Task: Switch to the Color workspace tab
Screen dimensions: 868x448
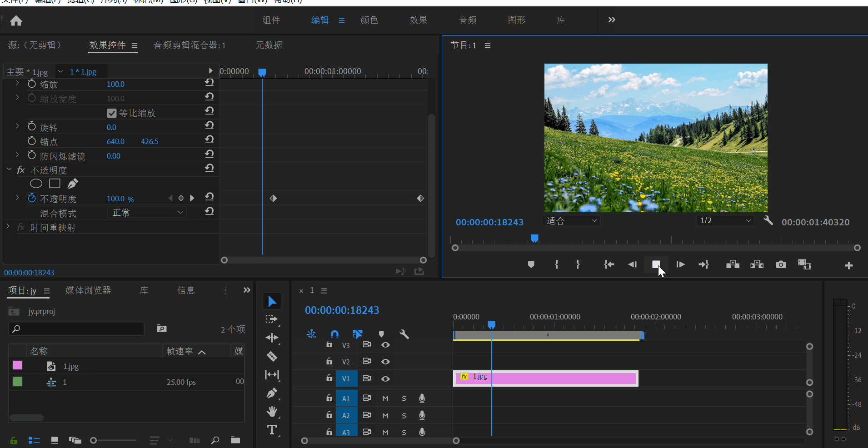Action: 369,20
